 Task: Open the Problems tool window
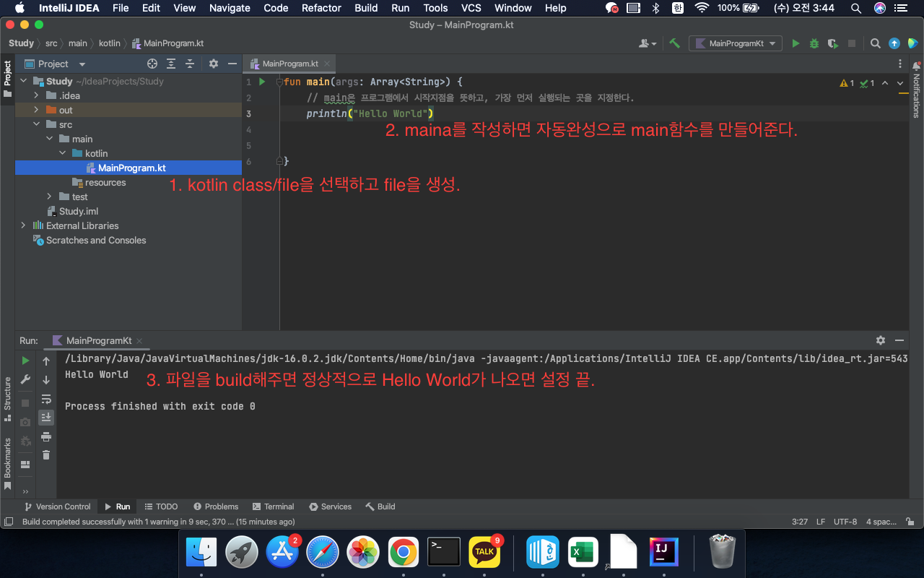(x=215, y=506)
